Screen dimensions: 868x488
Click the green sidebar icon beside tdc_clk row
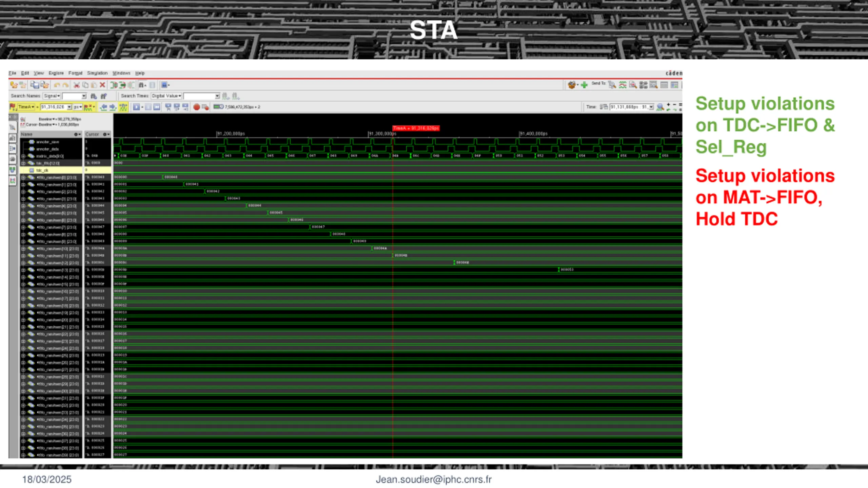tap(13, 170)
